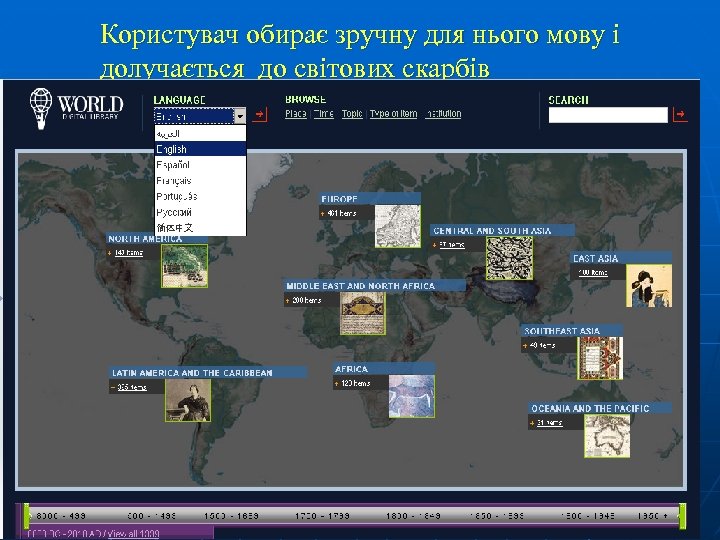Open the Central and South Asia thumbnail
The width and height of the screenshot is (720, 540).
coord(510,258)
